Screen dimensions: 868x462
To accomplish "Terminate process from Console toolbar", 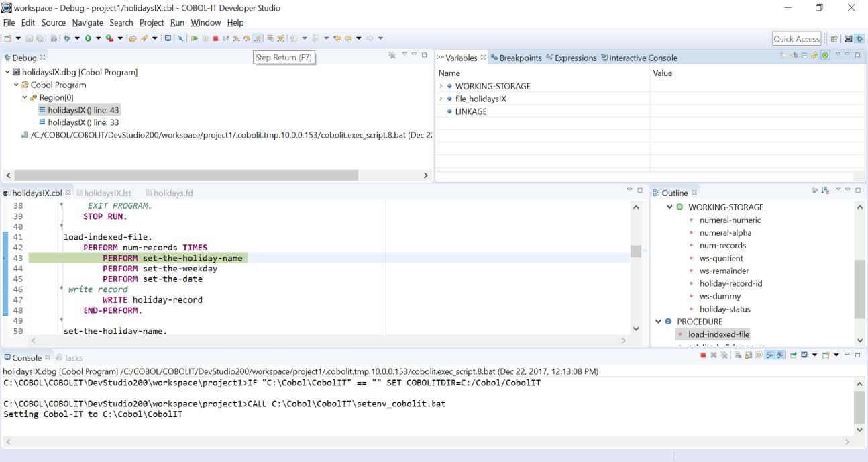I will tap(703, 355).
